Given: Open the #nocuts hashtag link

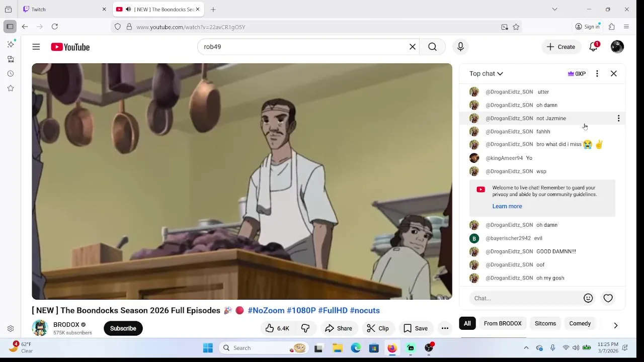Looking at the screenshot, I should pyautogui.click(x=365, y=311).
